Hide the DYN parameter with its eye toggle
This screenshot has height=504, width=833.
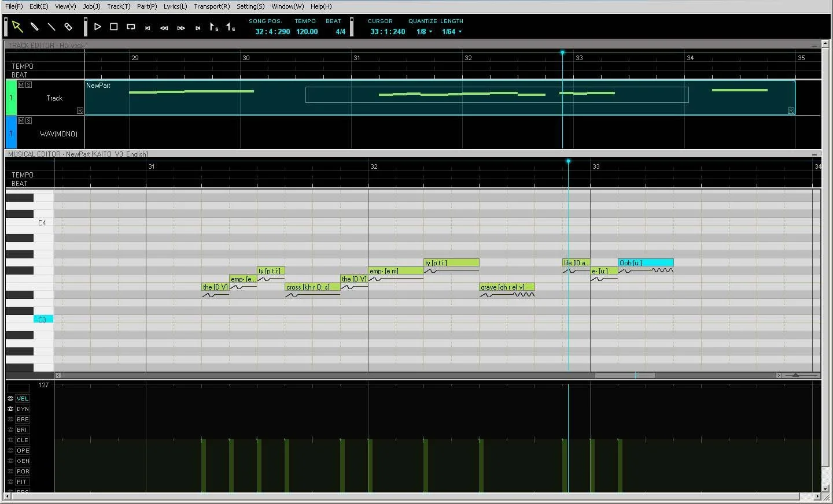coord(9,409)
